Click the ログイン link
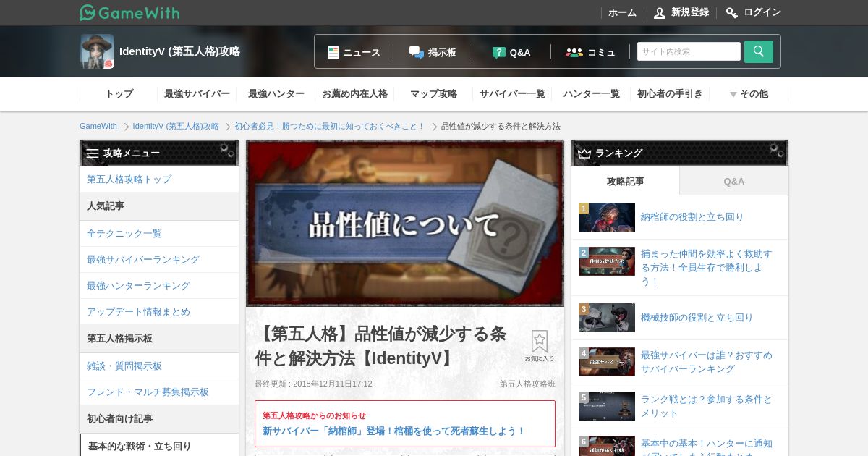Screen dimensions: 868x456 pyautogui.click(x=762, y=12)
